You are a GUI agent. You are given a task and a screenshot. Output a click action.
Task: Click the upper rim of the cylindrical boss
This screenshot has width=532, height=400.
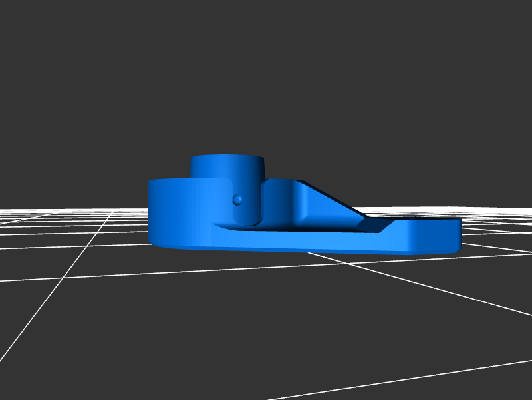tap(227, 156)
